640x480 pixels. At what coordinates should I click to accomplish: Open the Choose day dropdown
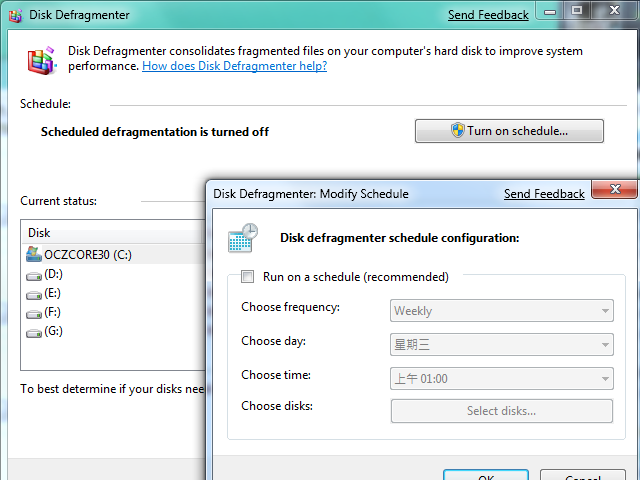[x=502, y=344]
